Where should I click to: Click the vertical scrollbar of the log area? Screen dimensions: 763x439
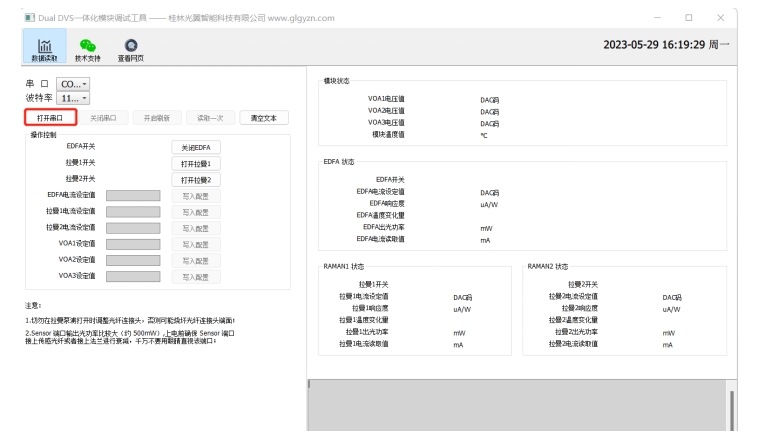[x=733, y=410]
